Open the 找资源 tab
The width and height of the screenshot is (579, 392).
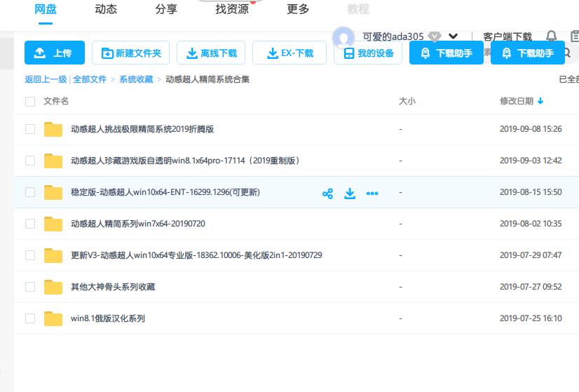click(232, 10)
